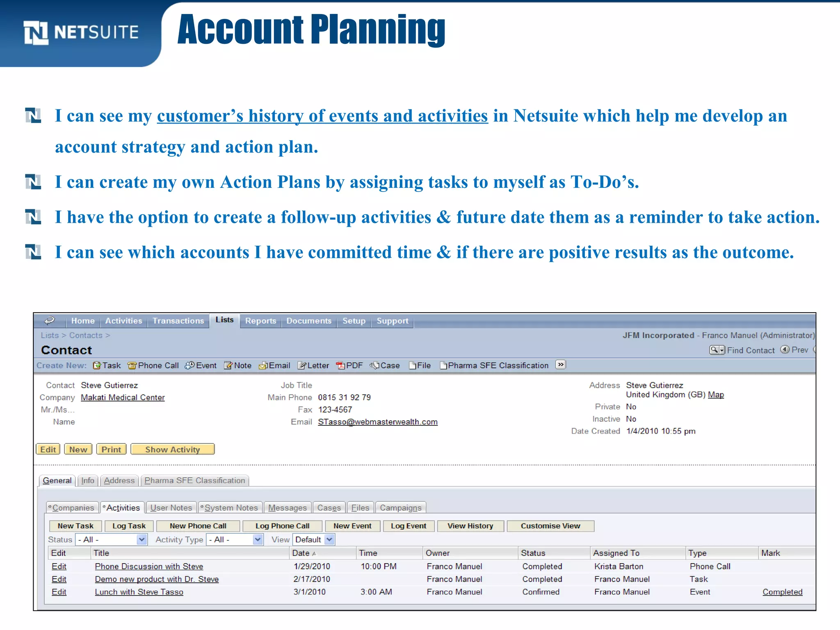
Task: Click Customise View button
Action: pos(550,526)
